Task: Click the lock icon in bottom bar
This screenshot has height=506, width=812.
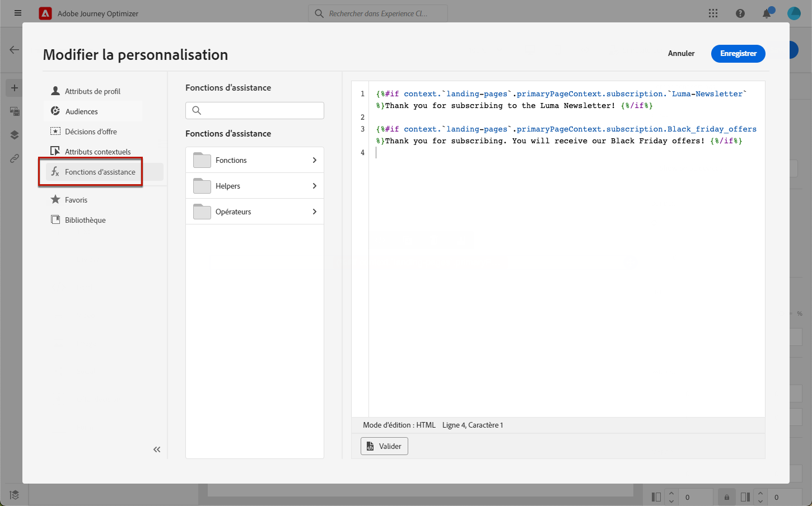Action: tap(727, 497)
